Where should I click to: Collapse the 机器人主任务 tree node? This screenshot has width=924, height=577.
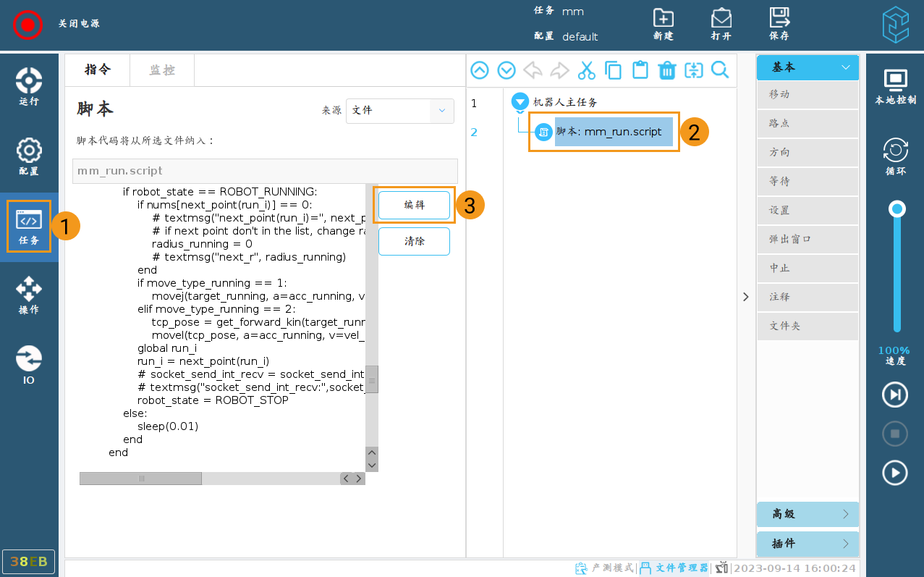(x=520, y=102)
